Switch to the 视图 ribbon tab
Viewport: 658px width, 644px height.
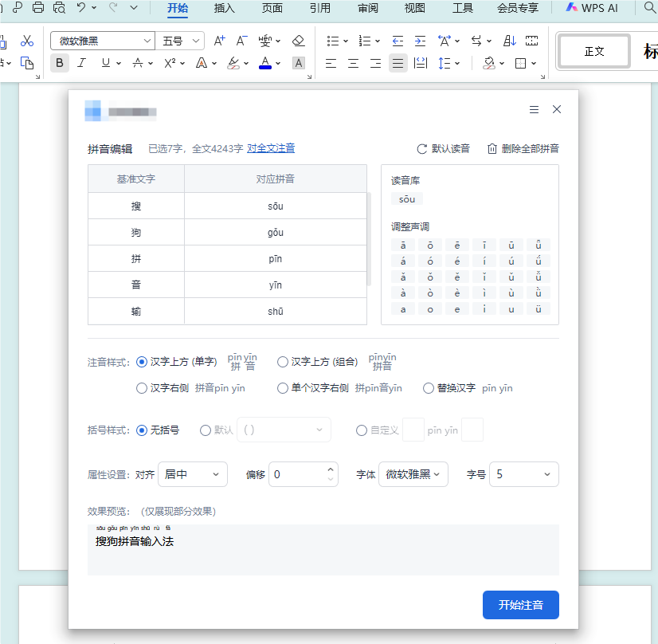(415, 8)
